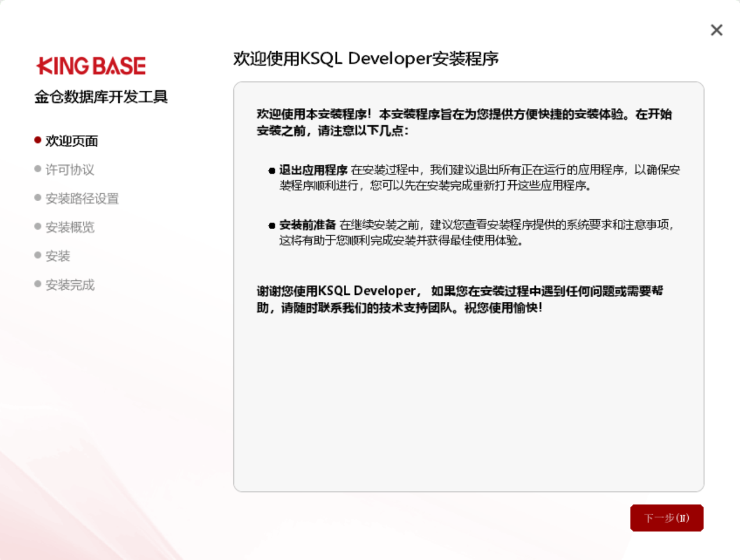Click the 下一步(N) button
Image resolution: width=740 pixels, height=560 pixels.
coord(667,518)
